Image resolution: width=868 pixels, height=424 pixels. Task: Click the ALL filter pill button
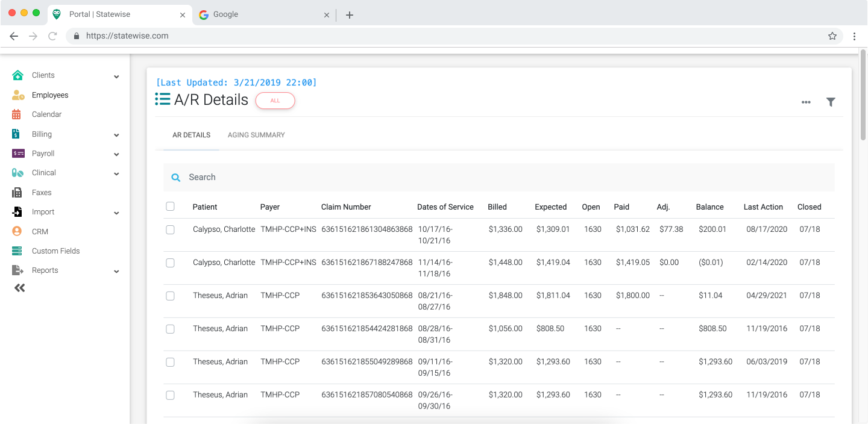pos(275,101)
